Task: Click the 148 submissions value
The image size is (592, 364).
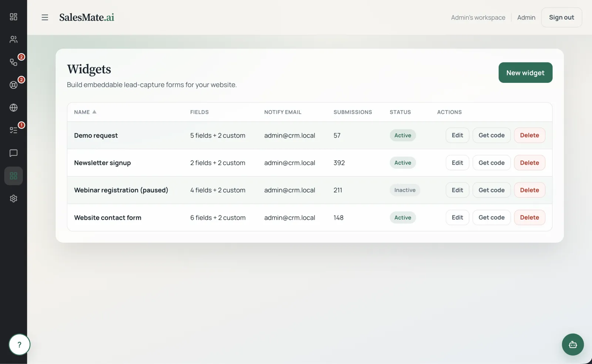Action: [x=338, y=218]
